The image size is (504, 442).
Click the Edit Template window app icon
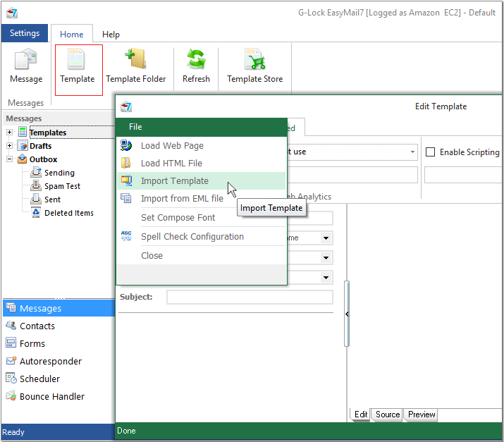pos(126,106)
